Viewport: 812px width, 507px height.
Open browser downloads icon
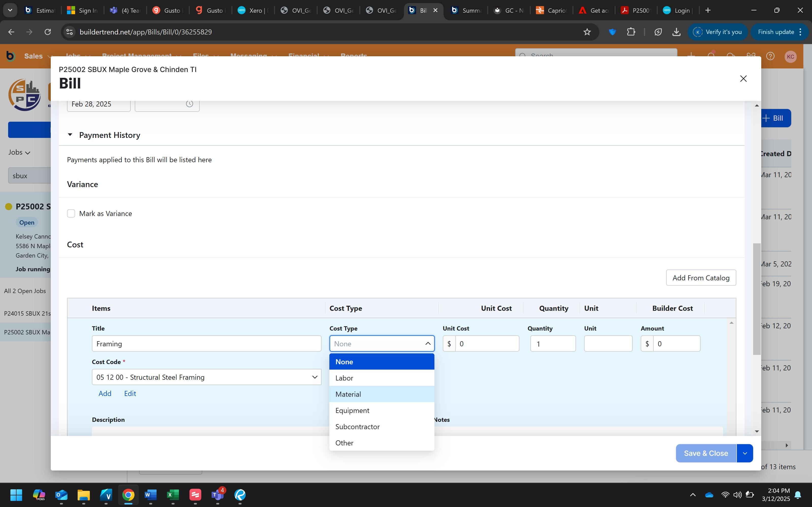[676, 32]
